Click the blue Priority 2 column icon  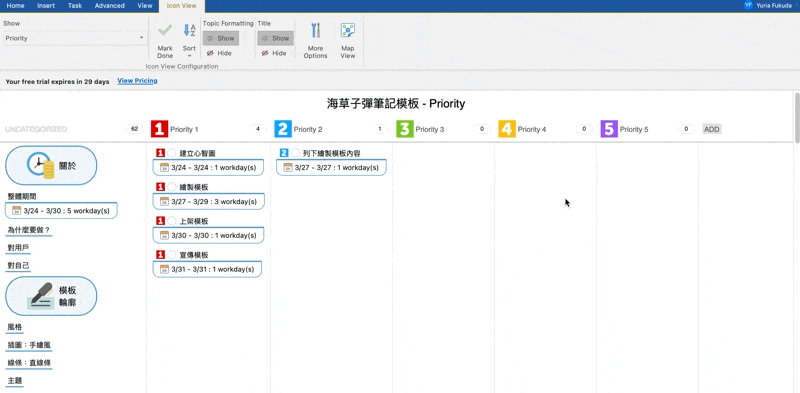pyautogui.click(x=283, y=129)
